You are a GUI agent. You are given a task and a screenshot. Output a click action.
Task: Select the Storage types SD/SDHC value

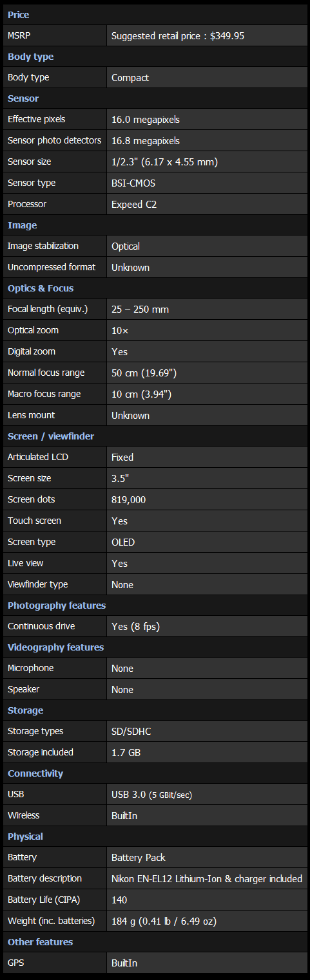[131, 732]
